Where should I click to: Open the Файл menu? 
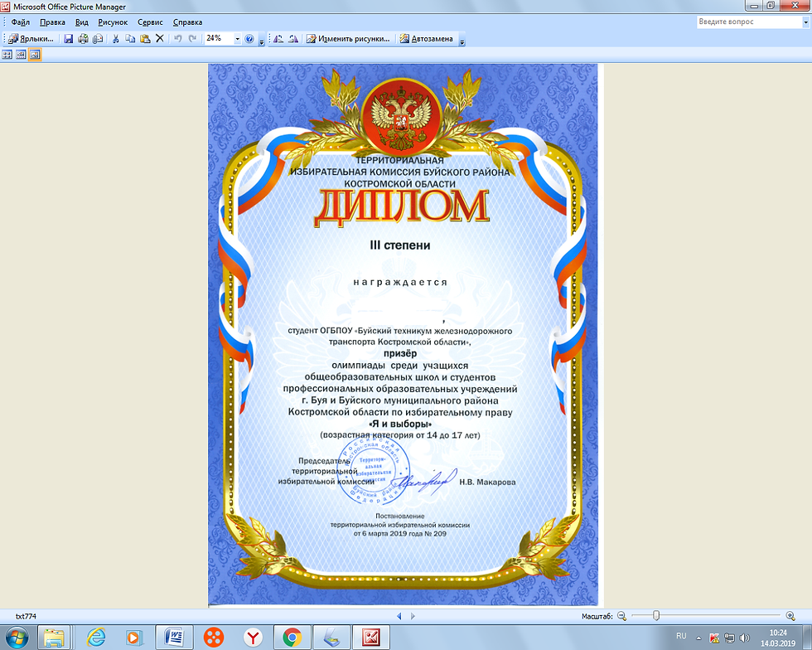(20, 22)
